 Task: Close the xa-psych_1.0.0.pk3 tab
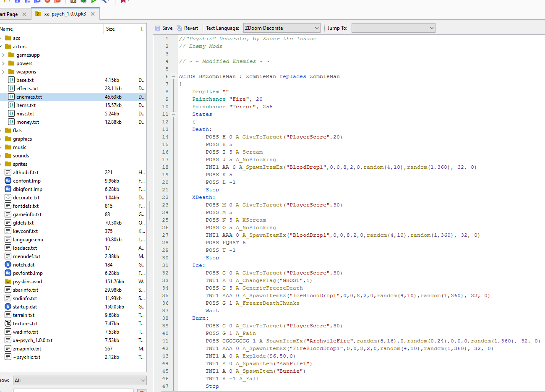pos(93,14)
